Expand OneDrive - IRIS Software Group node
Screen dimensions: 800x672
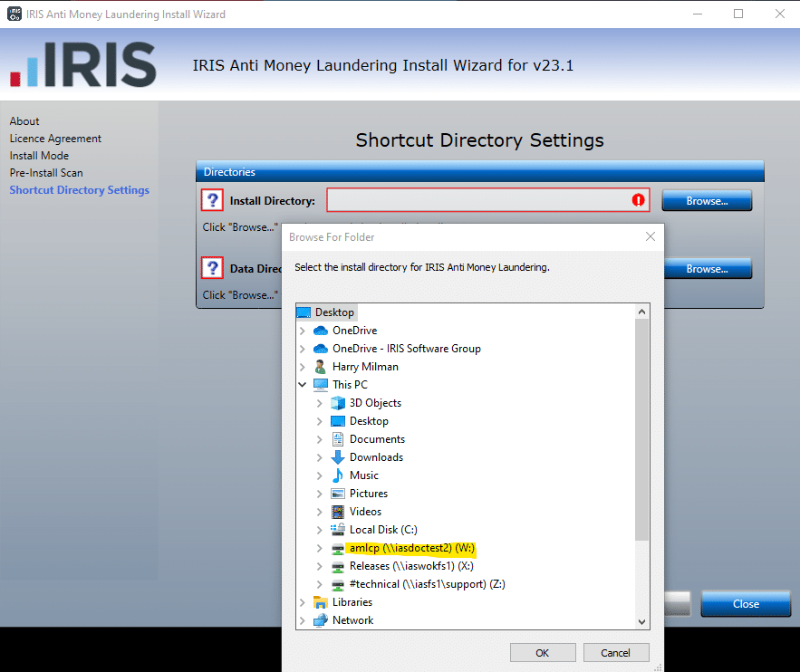[x=303, y=349]
